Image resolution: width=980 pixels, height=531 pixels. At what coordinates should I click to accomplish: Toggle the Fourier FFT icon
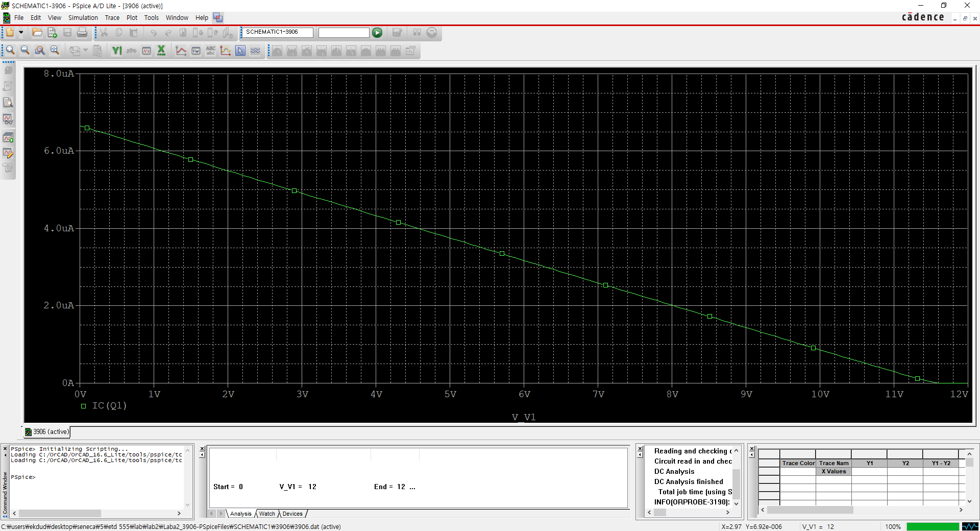click(132, 51)
